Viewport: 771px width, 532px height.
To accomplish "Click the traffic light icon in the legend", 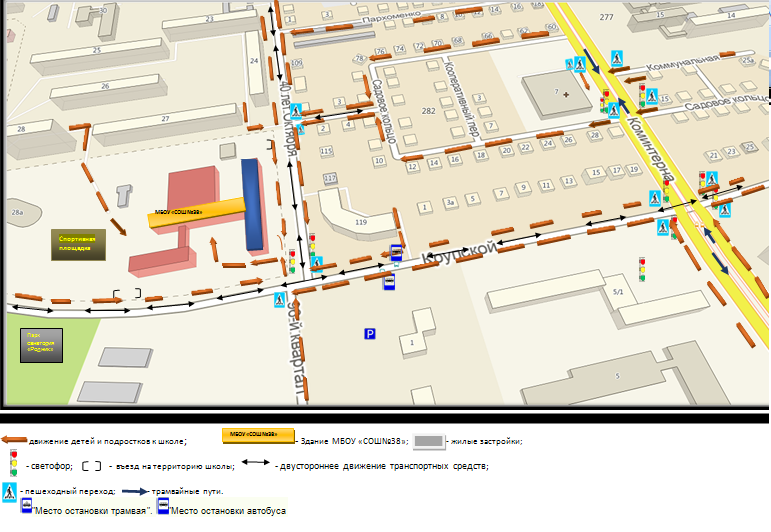I will (14, 463).
